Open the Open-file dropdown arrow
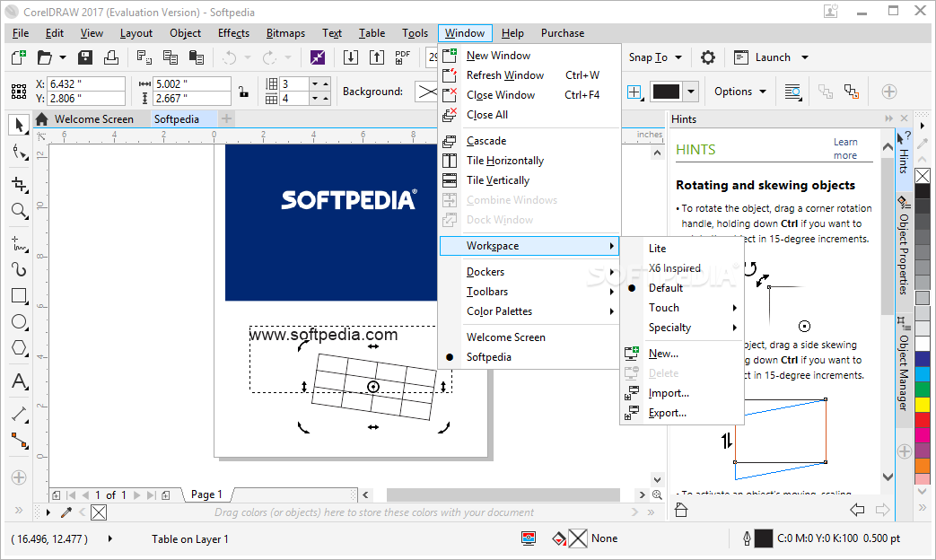 [x=63, y=57]
